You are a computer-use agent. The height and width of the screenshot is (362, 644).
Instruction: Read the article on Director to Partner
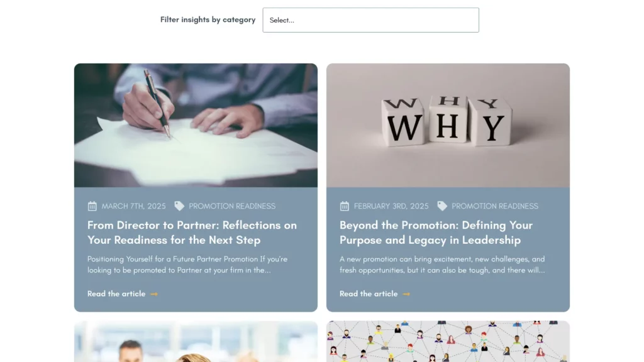116,294
